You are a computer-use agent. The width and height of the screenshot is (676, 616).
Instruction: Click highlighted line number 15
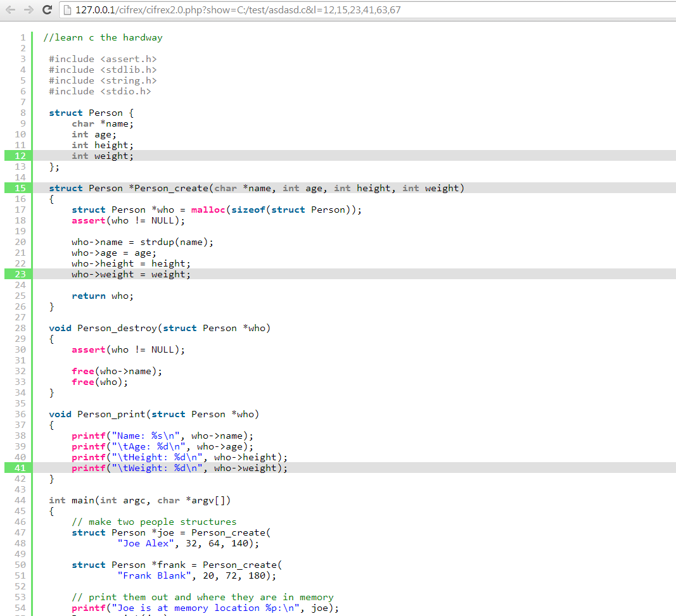(x=20, y=188)
